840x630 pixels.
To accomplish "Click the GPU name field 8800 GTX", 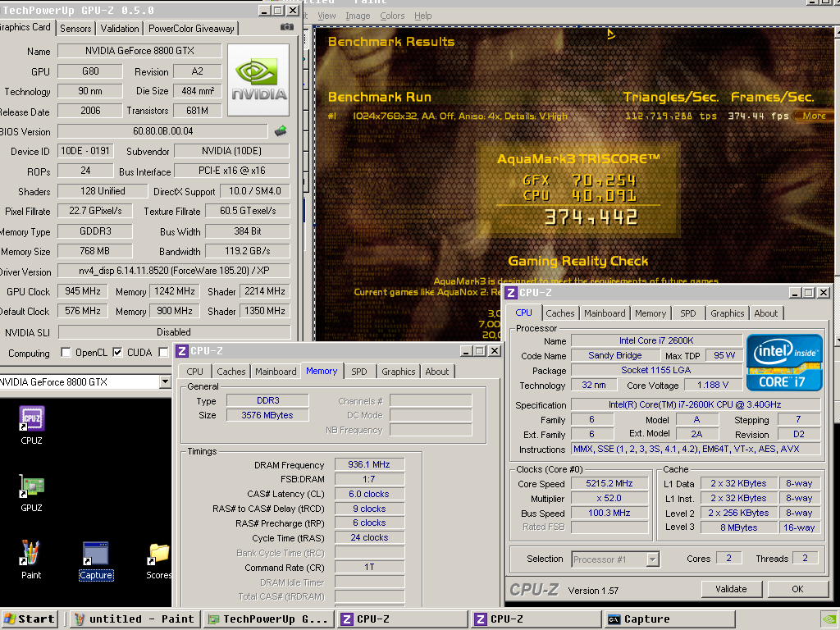I will coord(139,51).
